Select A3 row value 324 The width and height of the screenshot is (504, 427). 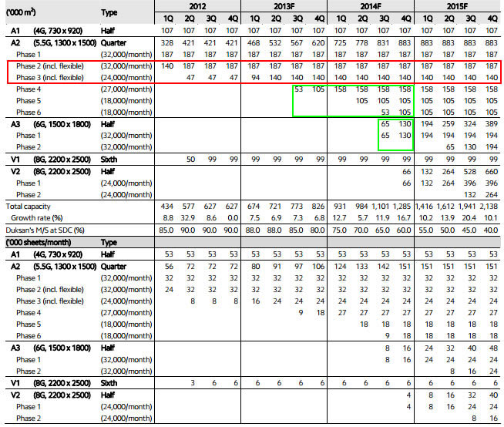click(x=470, y=124)
